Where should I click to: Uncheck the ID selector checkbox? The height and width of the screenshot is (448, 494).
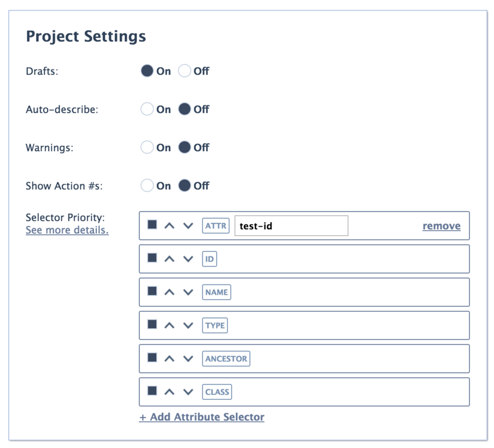(152, 258)
